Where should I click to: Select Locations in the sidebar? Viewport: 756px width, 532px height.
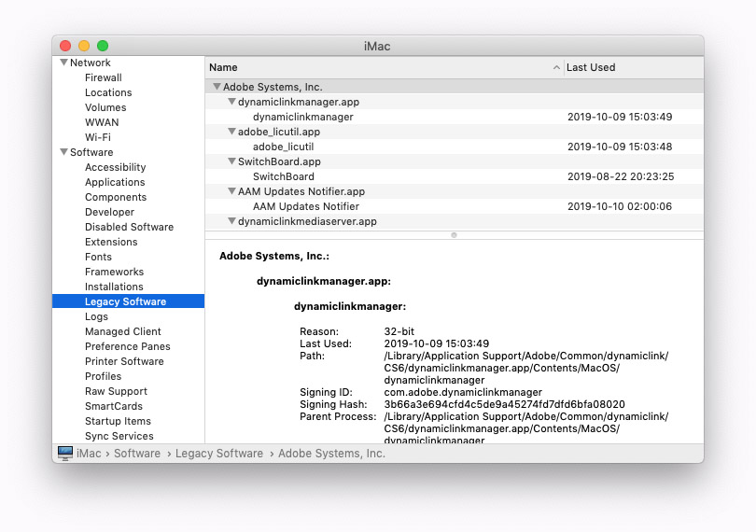tap(108, 92)
